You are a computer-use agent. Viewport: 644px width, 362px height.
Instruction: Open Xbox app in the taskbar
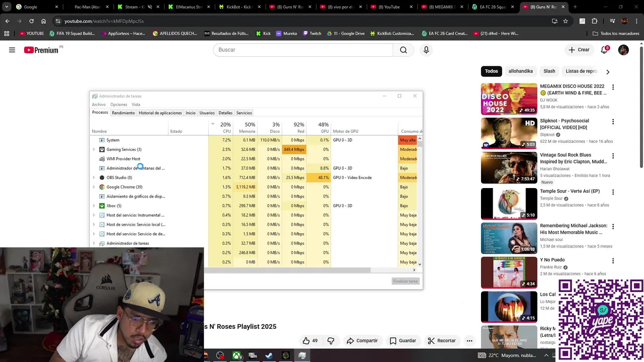coord(236,355)
